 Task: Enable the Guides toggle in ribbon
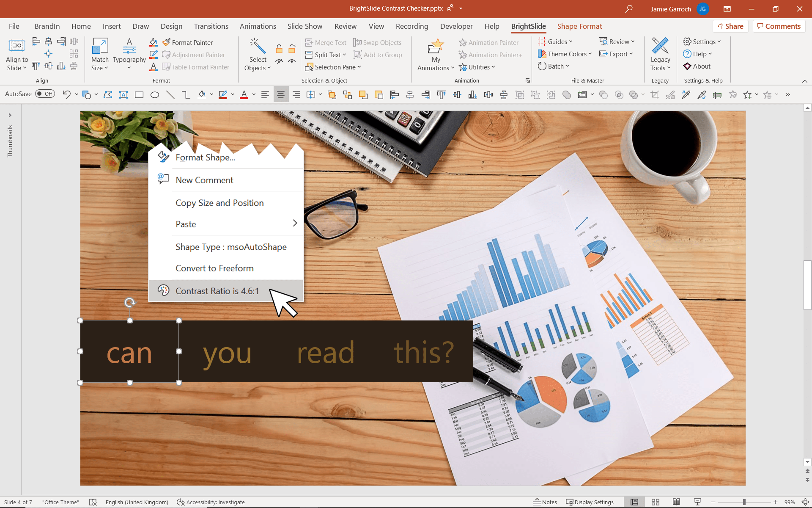tap(555, 41)
